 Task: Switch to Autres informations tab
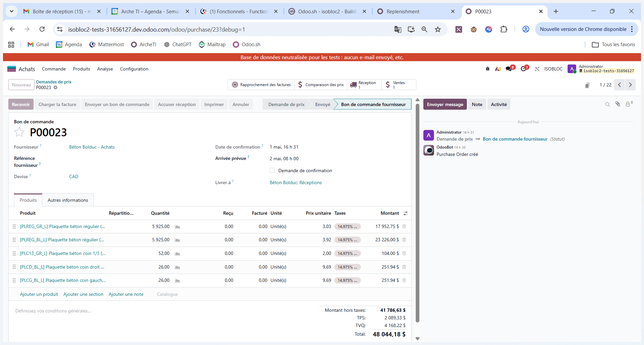coord(68,200)
